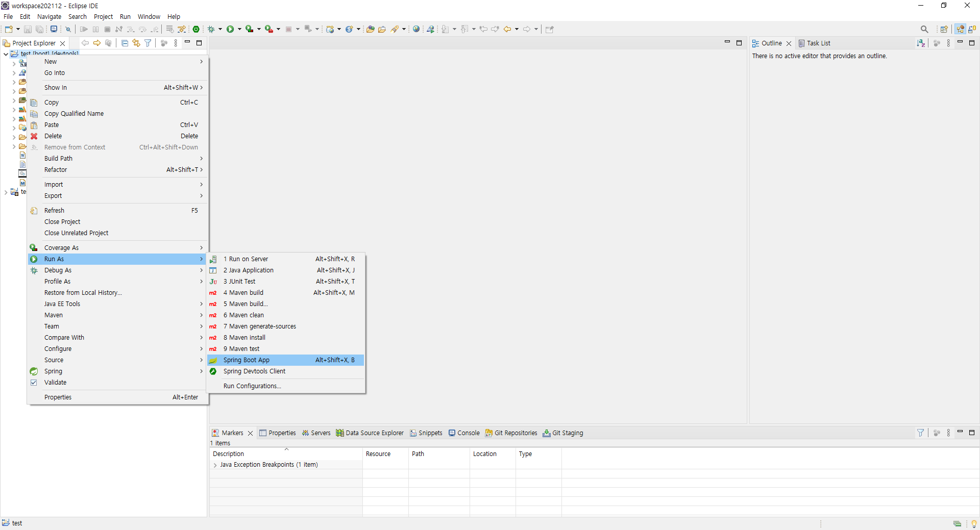
Task: Choose Properties in the context menu
Action: pyautogui.click(x=118, y=397)
